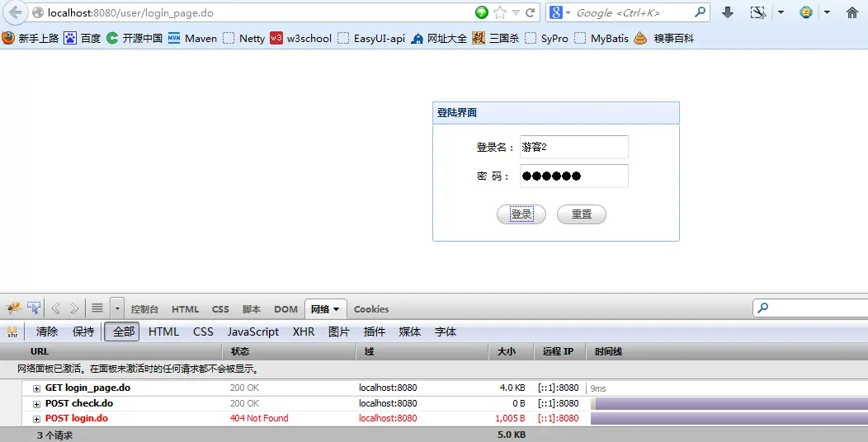The image size is (868, 442).
Task: Filter network requests by CSS type
Action: pos(203,332)
